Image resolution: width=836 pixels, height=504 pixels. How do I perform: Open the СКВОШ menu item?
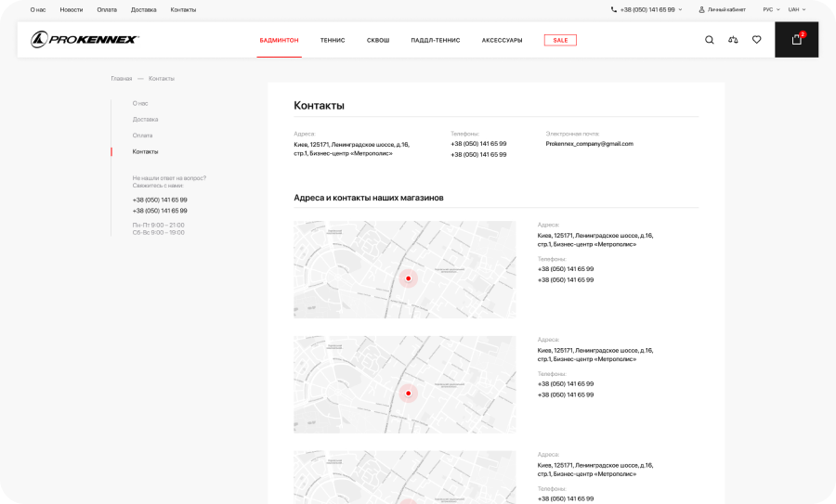coord(378,41)
